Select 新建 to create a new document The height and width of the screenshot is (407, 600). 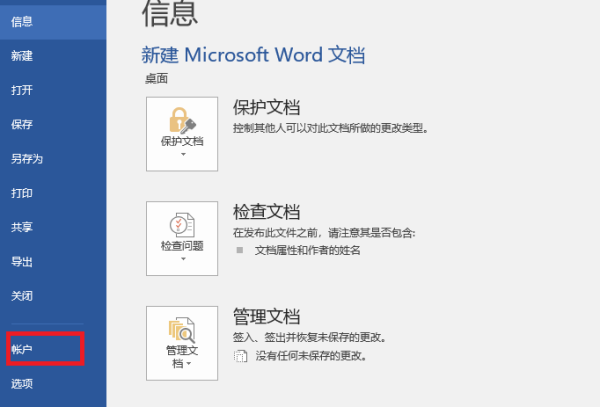click(53, 56)
